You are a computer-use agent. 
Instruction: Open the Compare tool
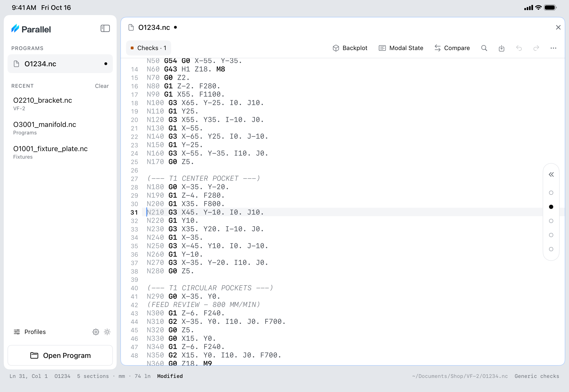[452, 48]
